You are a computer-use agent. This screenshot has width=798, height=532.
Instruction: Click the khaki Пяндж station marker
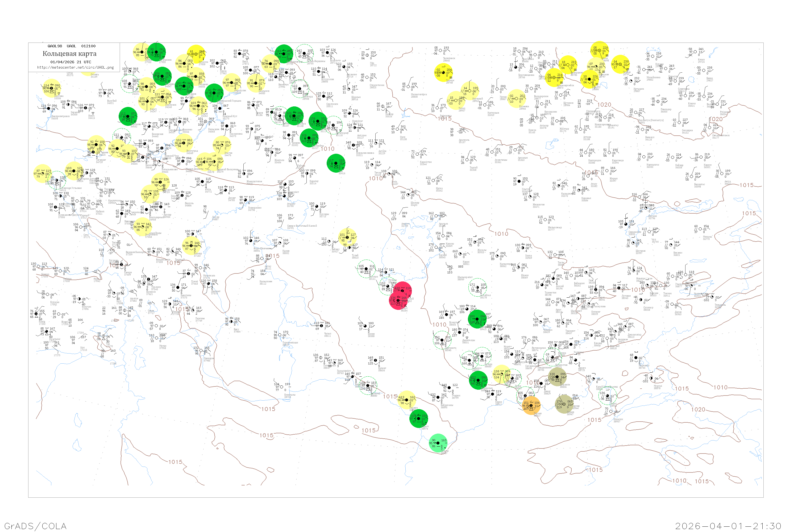564,404
